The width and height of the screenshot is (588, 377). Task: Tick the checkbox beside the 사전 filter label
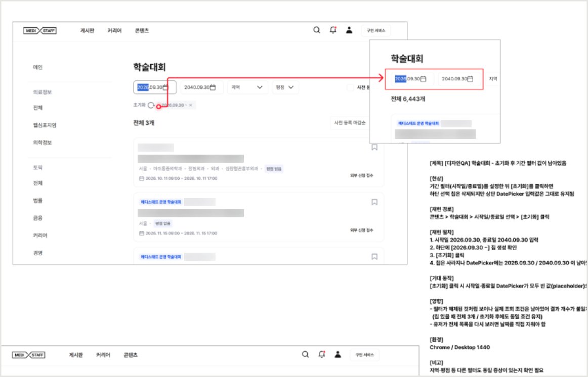tap(350, 87)
